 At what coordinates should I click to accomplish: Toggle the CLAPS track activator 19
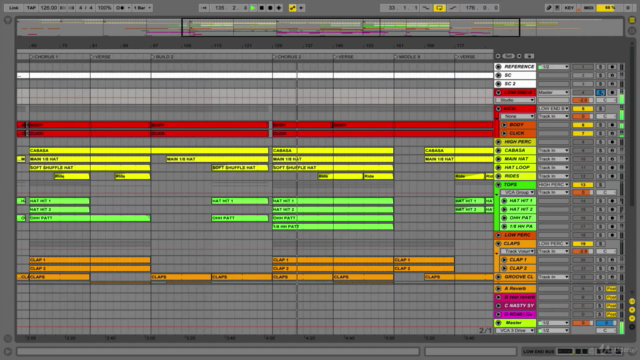pos(582,244)
